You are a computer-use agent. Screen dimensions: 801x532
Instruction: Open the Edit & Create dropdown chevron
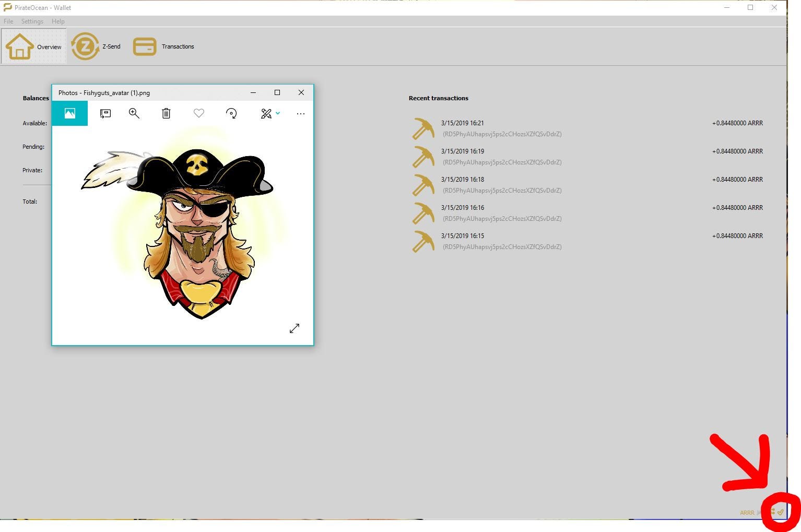click(277, 113)
